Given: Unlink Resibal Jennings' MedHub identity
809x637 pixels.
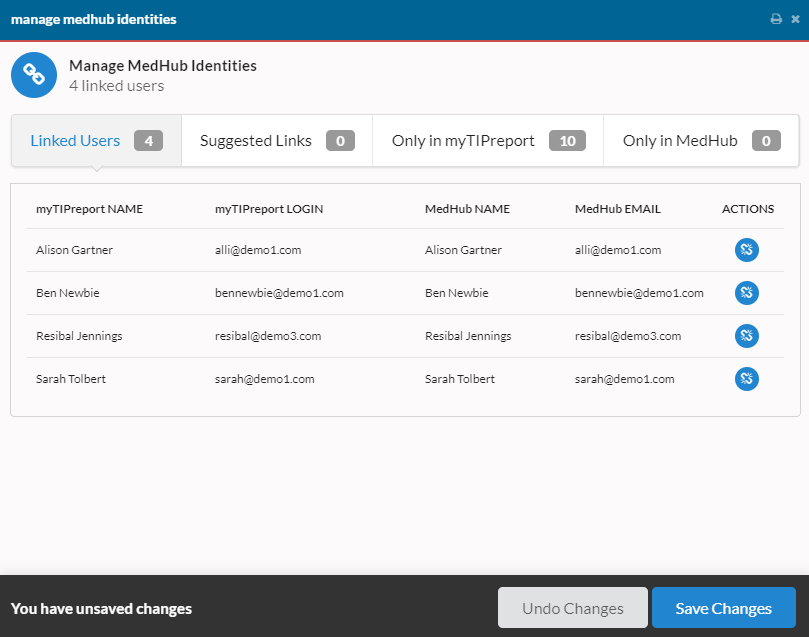Looking at the screenshot, I should (747, 336).
